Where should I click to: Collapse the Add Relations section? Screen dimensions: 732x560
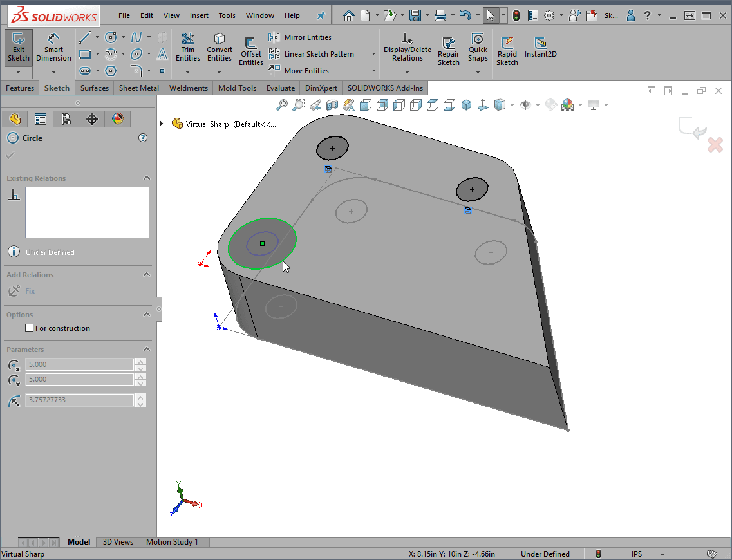point(147,274)
